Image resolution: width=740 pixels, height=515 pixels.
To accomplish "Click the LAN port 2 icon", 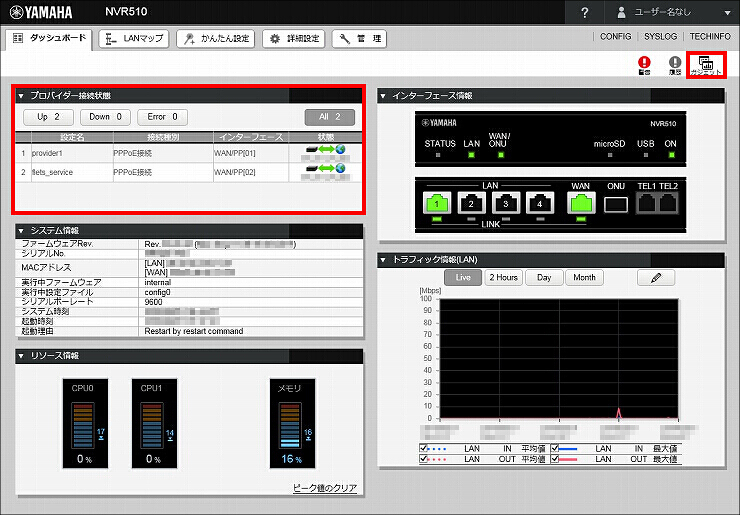I will tap(471, 203).
